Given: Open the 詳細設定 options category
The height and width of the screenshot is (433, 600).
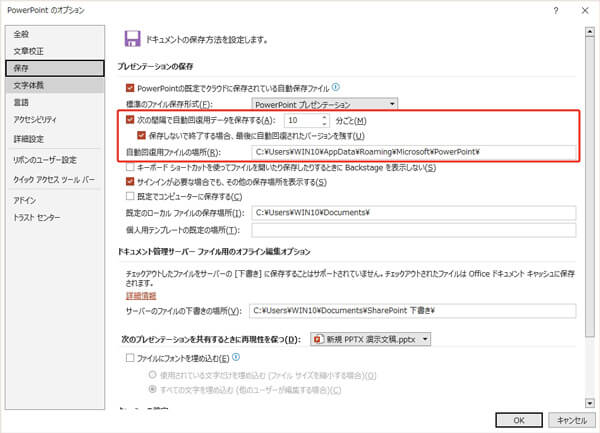Looking at the screenshot, I should (55, 139).
